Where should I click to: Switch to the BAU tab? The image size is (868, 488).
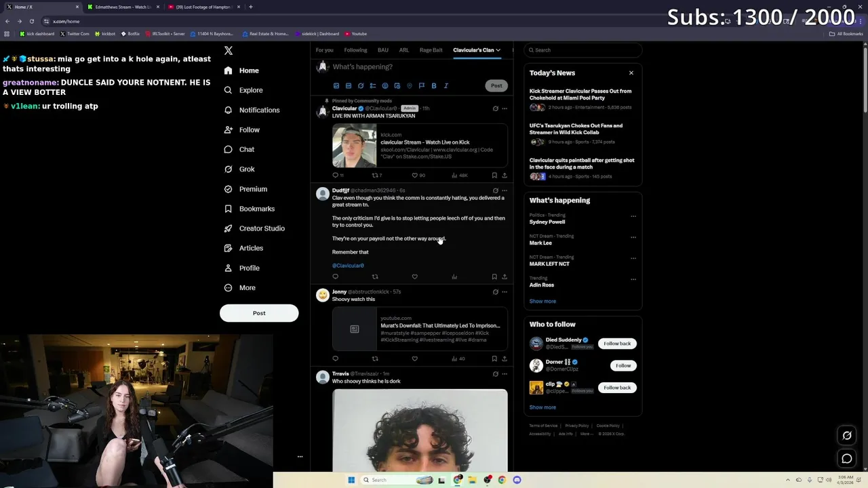coord(383,50)
